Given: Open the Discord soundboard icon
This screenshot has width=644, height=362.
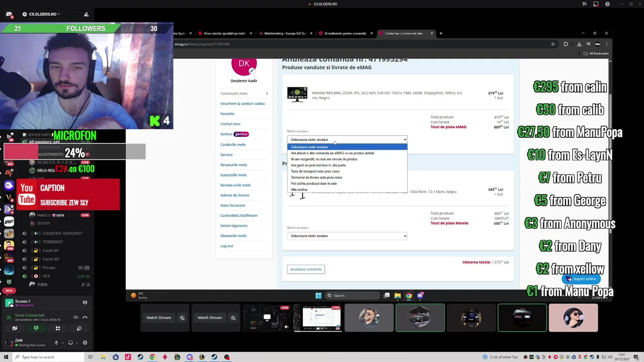Looking at the screenshot, I should click(x=79, y=328).
